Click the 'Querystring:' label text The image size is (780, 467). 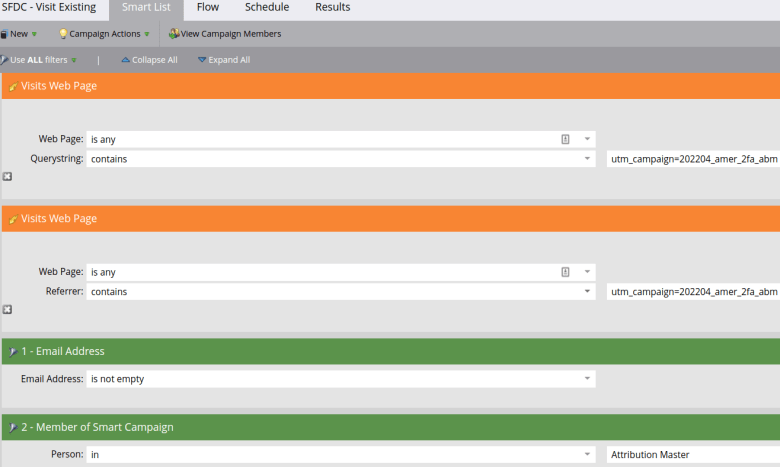coord(57,159)
